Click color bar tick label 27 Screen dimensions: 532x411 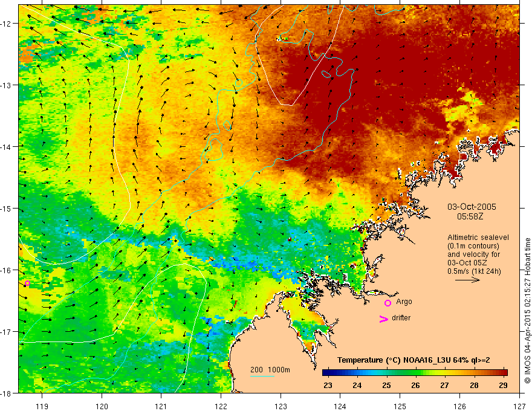[x=444, y=385]
